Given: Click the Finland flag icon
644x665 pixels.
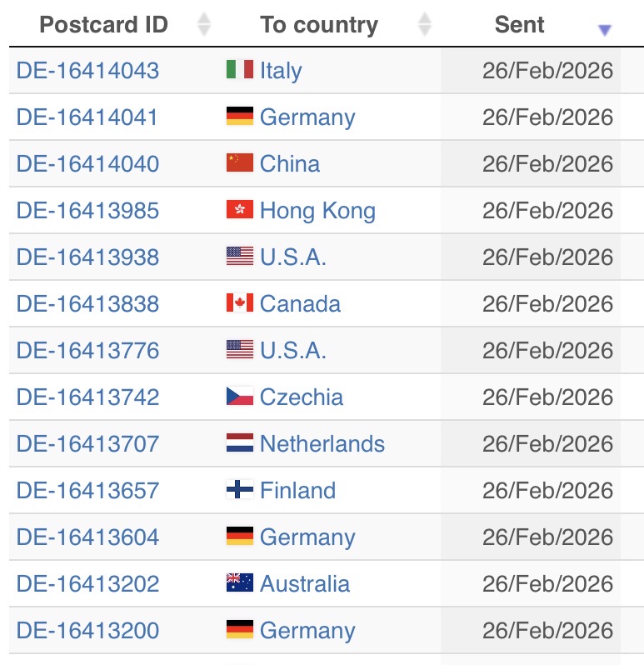Looking at the screenshot, I should click(240, 490).
